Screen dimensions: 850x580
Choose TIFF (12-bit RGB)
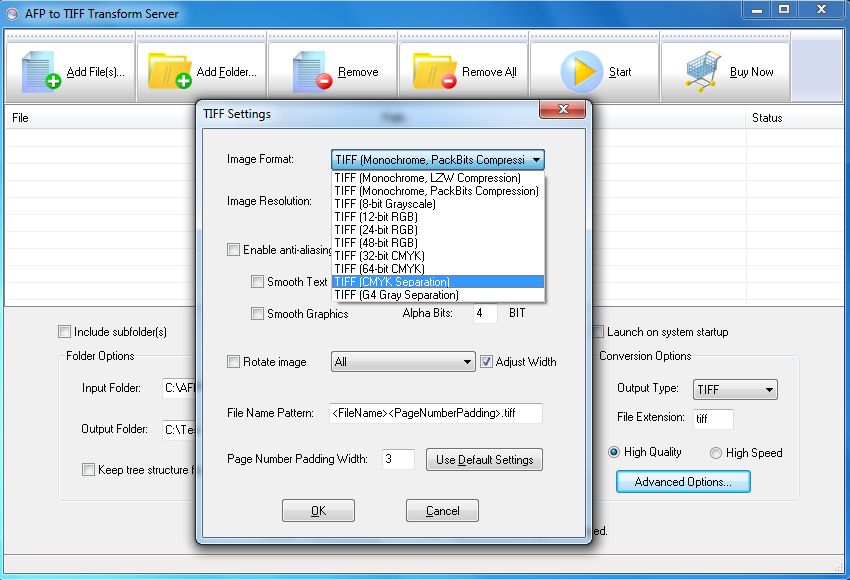point(438,217)
